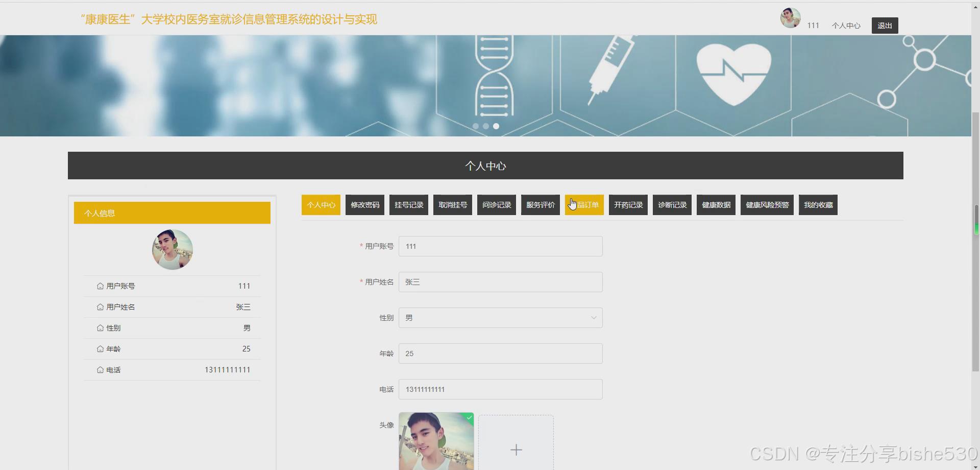980x470 pixels.
Task: Click the plus icon to upload avatar
Action: coord(516,450)
